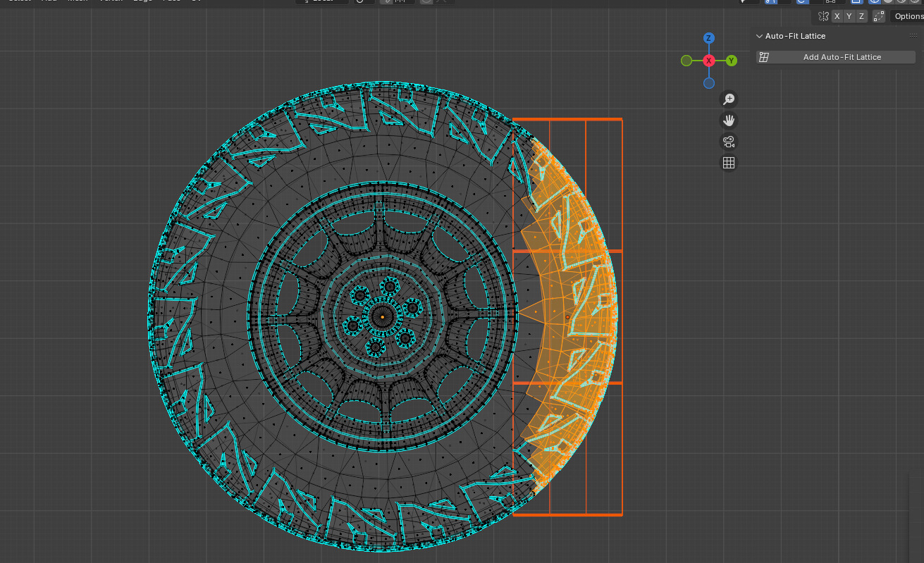Click the red X axis gizmo ball

709,61
